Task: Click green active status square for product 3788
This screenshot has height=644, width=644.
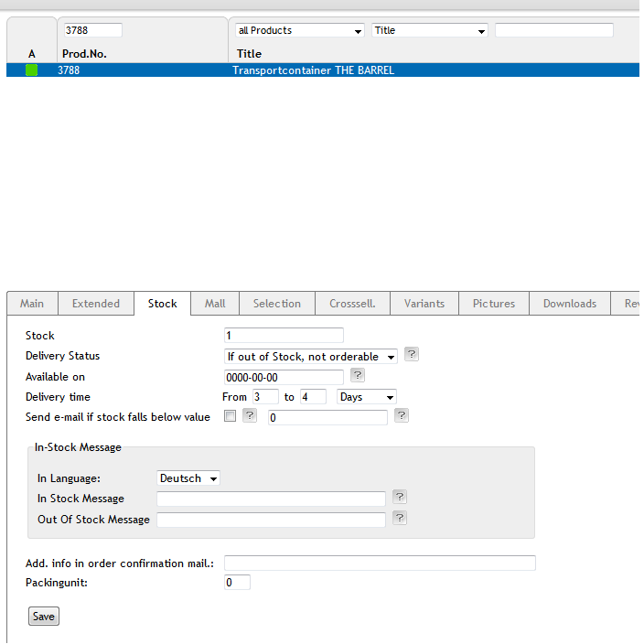Action: (32, 70)
